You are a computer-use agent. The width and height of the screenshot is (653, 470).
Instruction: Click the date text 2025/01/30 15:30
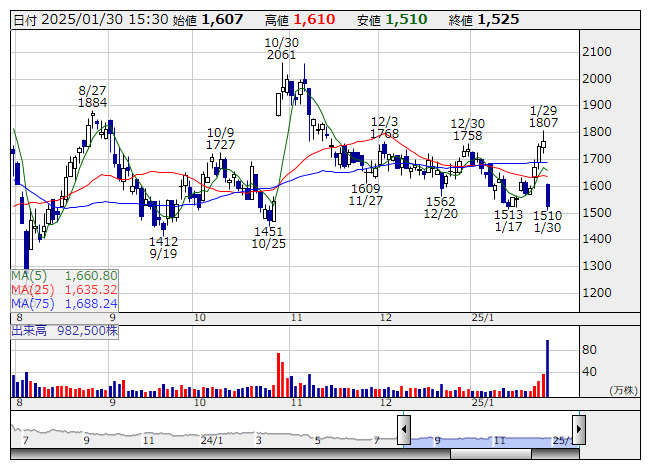(x=105, y=20)
